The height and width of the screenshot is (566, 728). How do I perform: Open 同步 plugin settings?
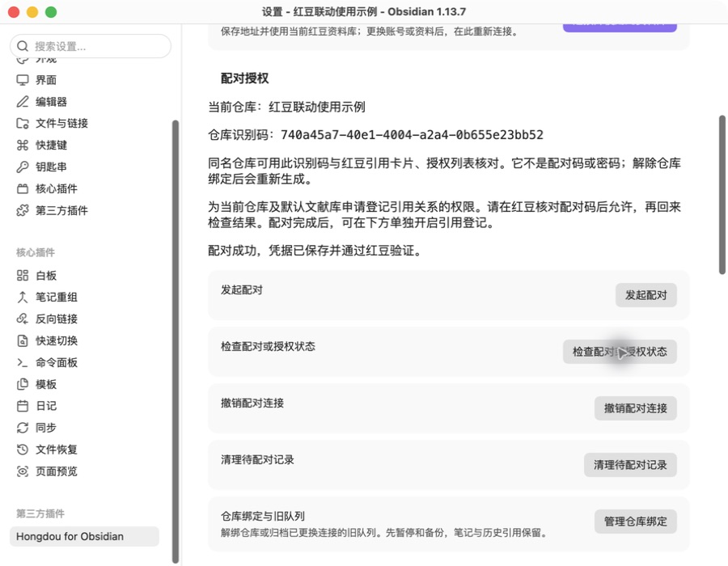pos(84,428)
